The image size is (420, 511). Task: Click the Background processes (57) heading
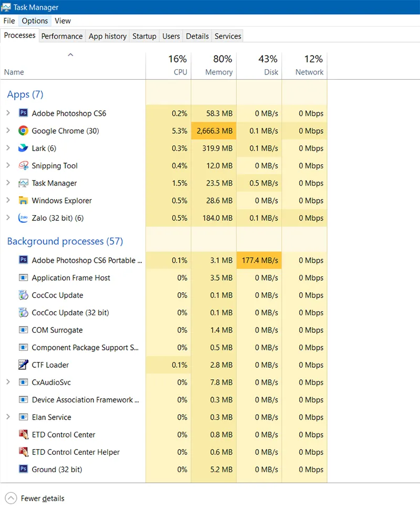coord(65,241)
